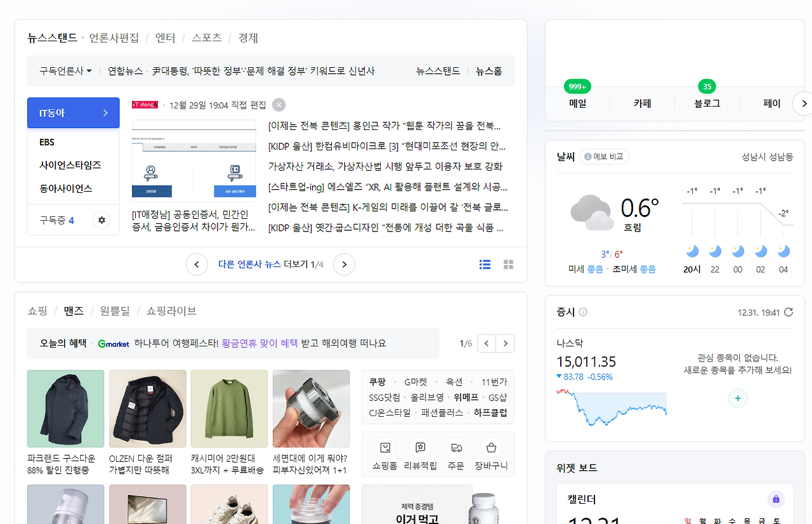Click the cloudy weather icon

[x=592, y=213]
